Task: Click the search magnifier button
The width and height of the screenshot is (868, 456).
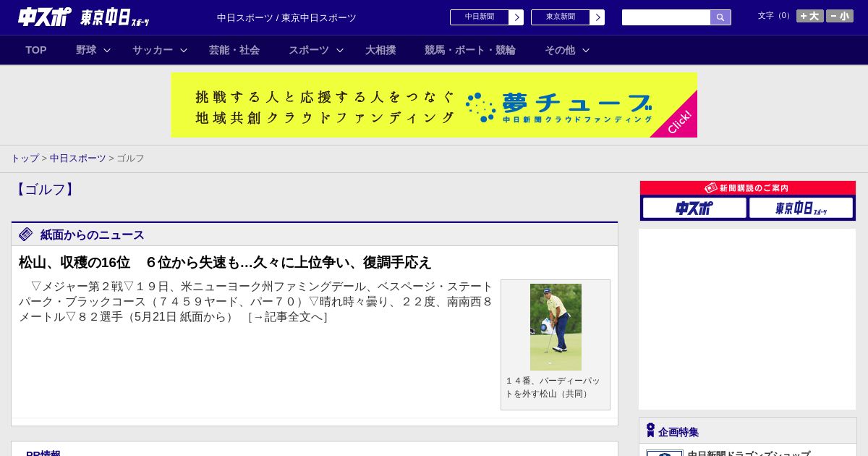Action: tap(720, 17)
